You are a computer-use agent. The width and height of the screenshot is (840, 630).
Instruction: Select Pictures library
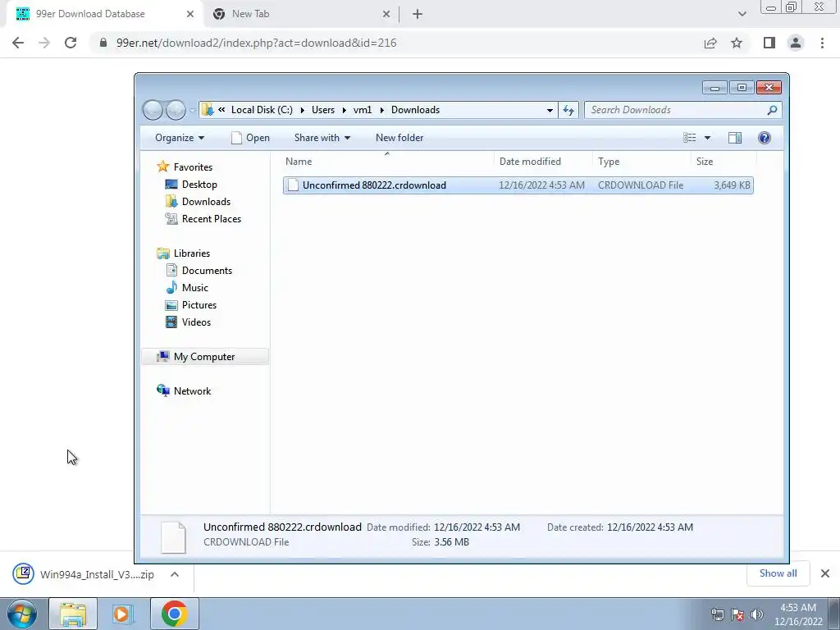point(199,305)
